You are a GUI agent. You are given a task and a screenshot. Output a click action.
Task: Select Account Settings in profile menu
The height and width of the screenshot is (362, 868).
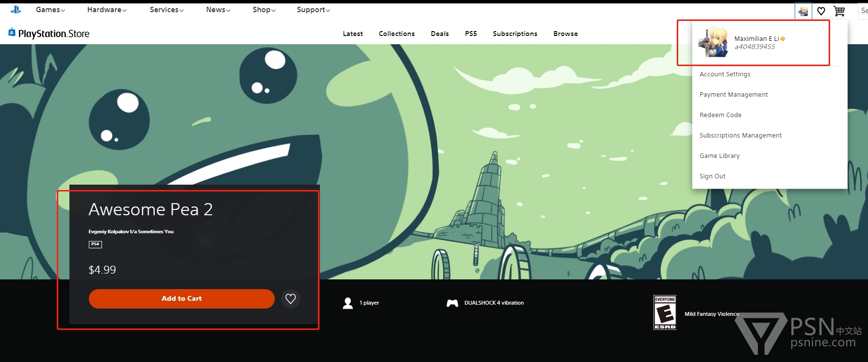(x=725, y=74)
